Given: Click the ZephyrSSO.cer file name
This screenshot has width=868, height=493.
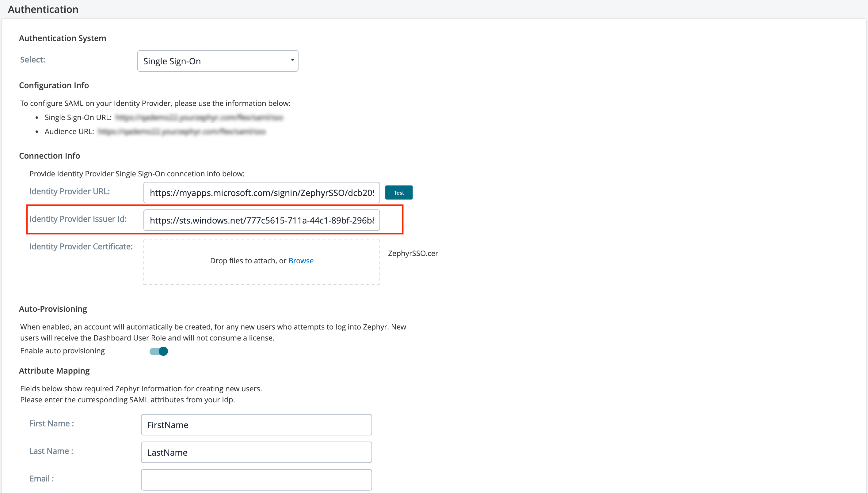Looking at the screenshot, I should (413, 254).
